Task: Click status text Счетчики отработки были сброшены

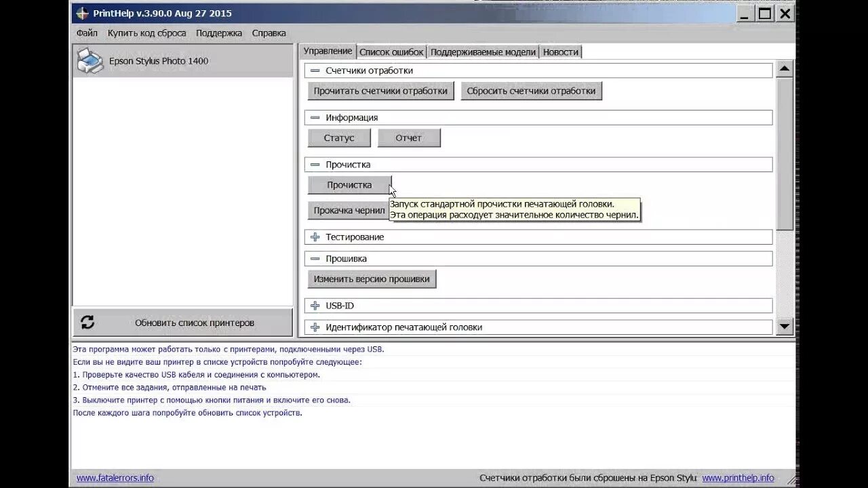Action: coord(588,478)
